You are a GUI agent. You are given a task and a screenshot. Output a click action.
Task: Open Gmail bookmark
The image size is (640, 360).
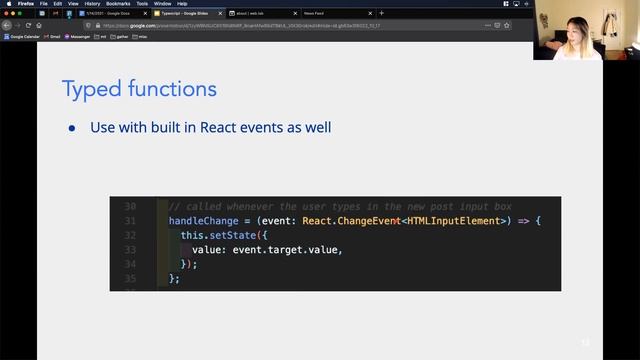click(x=52, y=37)
